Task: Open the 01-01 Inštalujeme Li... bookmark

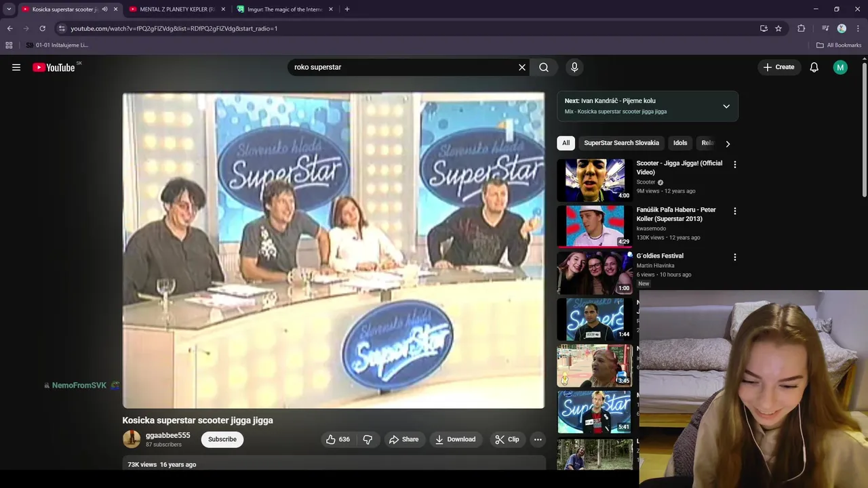Action: 57,45
